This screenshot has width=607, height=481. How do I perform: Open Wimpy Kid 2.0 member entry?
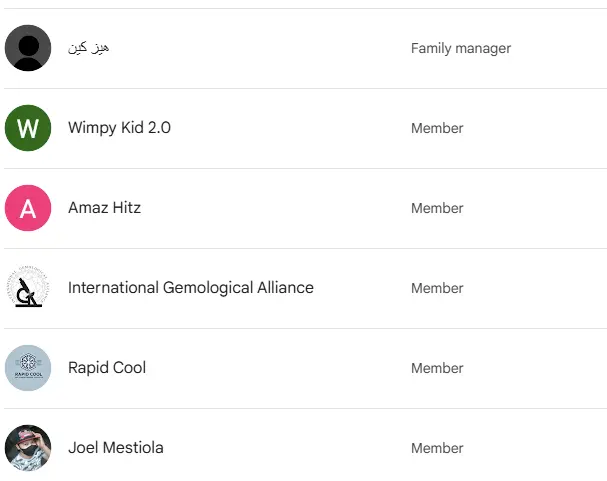[x=304, y=128]
